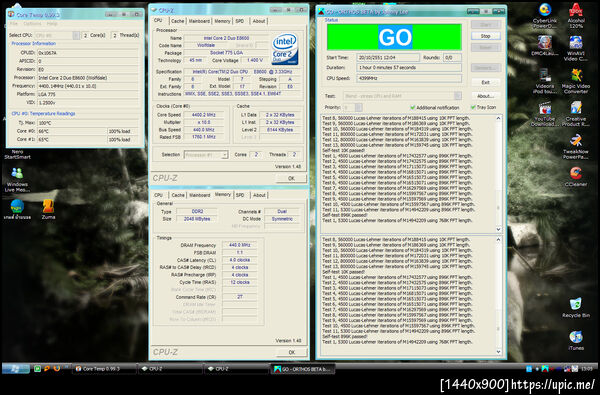Click OK in the upper CPU-Z window
Viewport: 600px width, 395px height.
click(291, 178)
